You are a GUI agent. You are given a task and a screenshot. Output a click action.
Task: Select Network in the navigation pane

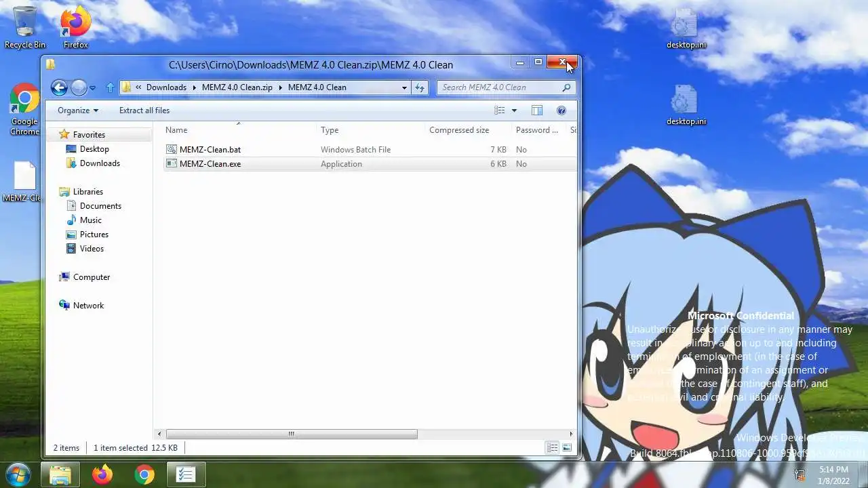click(x=88, y=306)
